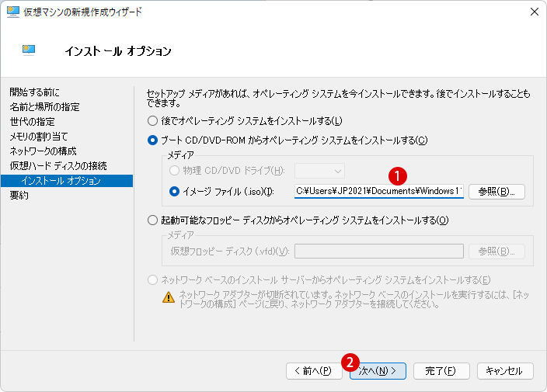This screenshot has height=392, width=547.
Task: Click the セットアップ メディアがあれば description text
Action: (x=339, y=99)
